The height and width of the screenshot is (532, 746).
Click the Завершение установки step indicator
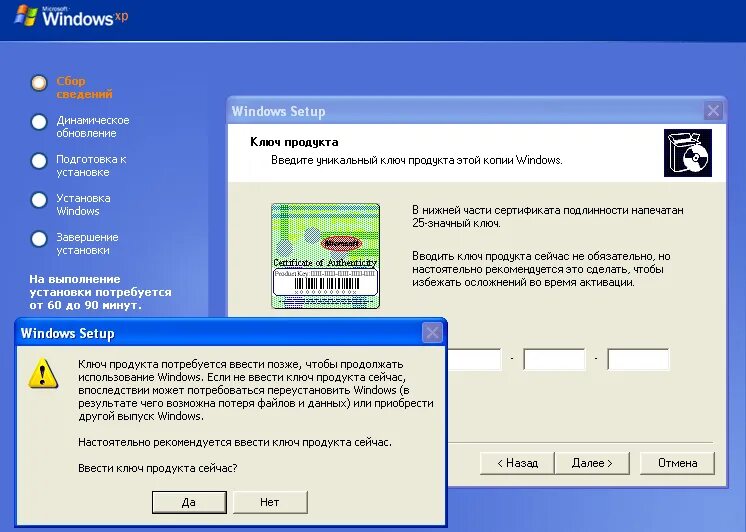[39, 239]
